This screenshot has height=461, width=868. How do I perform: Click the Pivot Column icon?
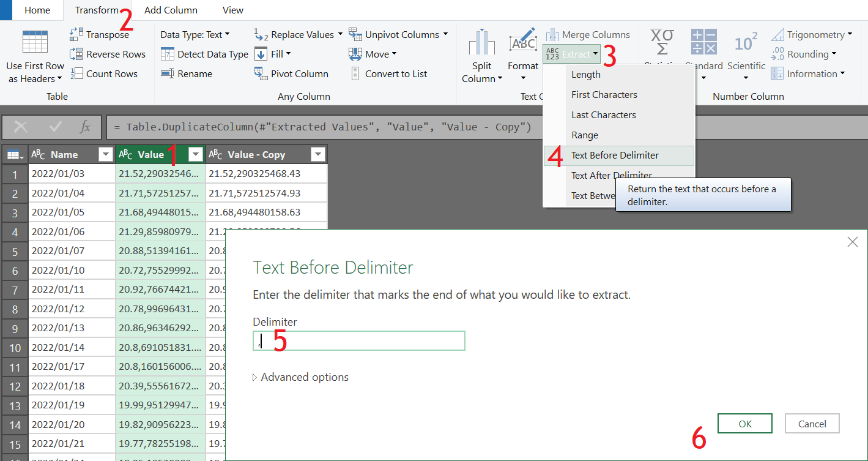261,73
